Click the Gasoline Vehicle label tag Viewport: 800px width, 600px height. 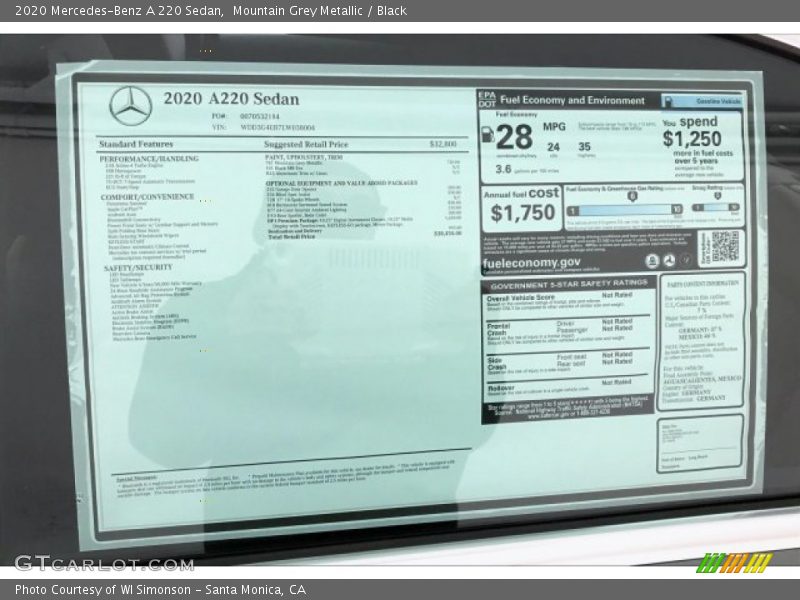click(x=702, y=101)
